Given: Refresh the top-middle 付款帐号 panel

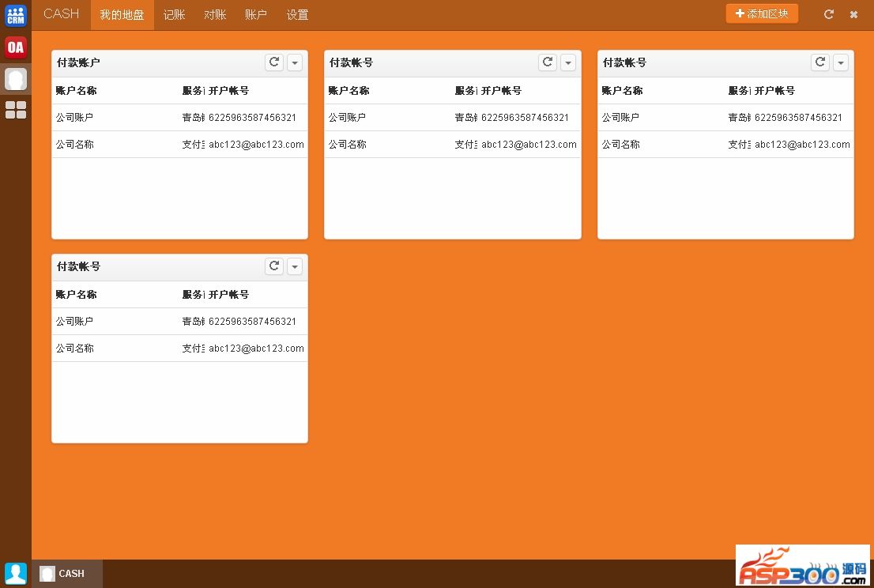Looking at the screenshot, I should 548,62.
